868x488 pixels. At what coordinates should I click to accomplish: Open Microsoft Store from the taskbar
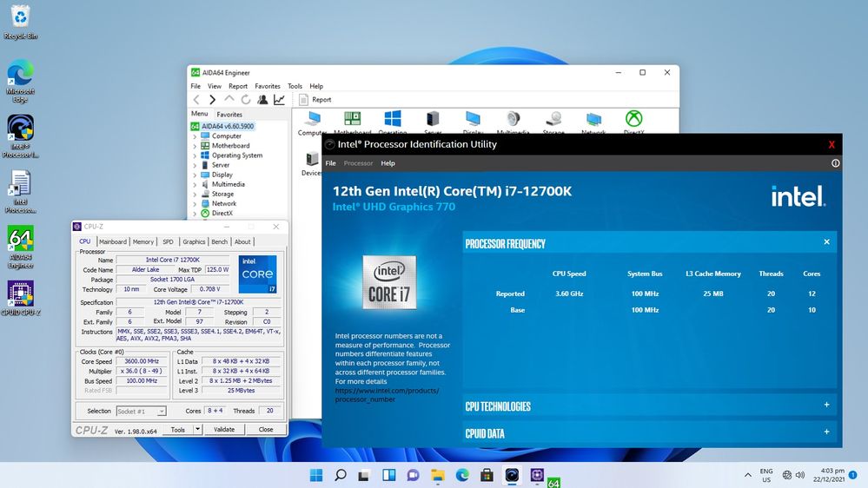pyautogui.click(x=487, y=475)
